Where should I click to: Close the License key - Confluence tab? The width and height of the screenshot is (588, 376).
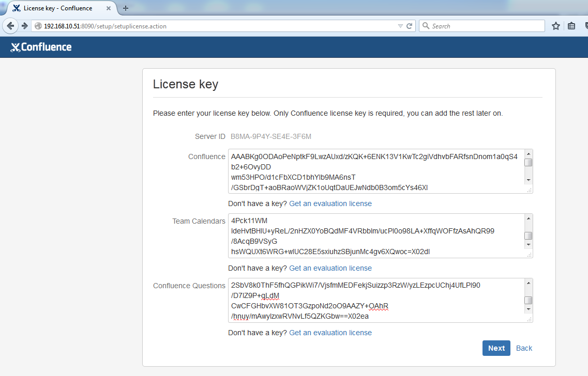(x=109, y=8)
